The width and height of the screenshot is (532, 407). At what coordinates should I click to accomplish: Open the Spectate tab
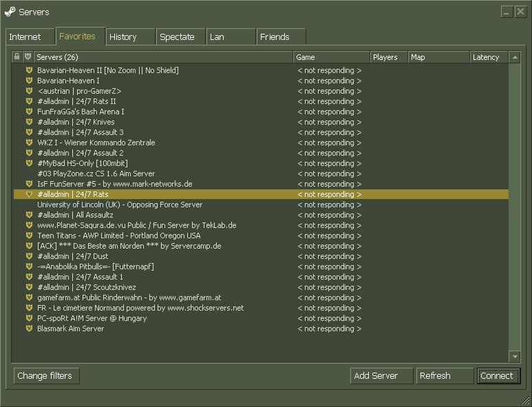tap(181, 36)
